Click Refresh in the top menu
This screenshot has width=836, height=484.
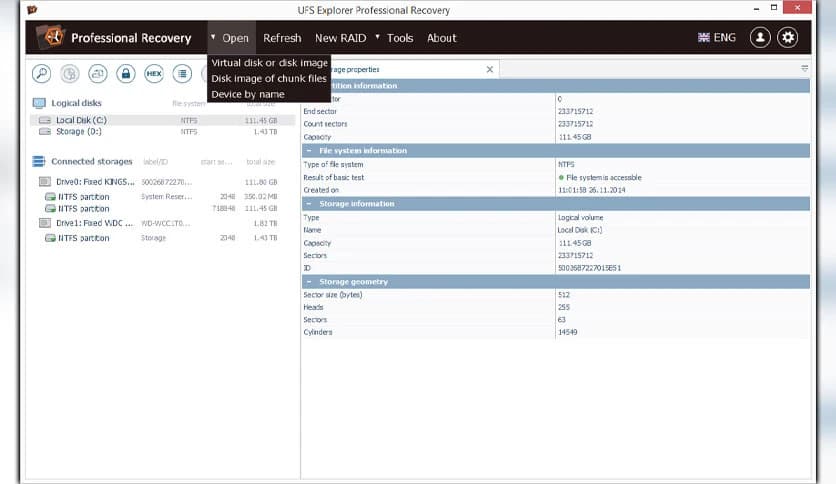[x=282, y=38]
